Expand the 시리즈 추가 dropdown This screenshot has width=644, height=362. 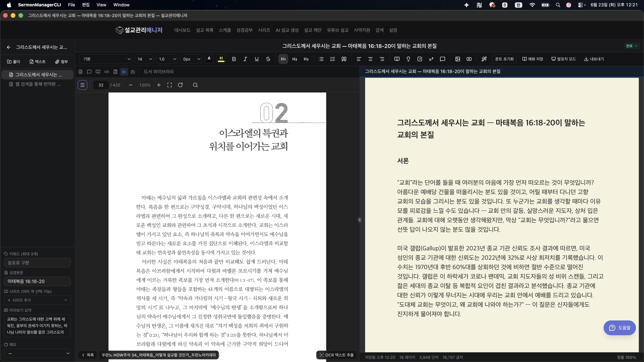tap(37, 300)
